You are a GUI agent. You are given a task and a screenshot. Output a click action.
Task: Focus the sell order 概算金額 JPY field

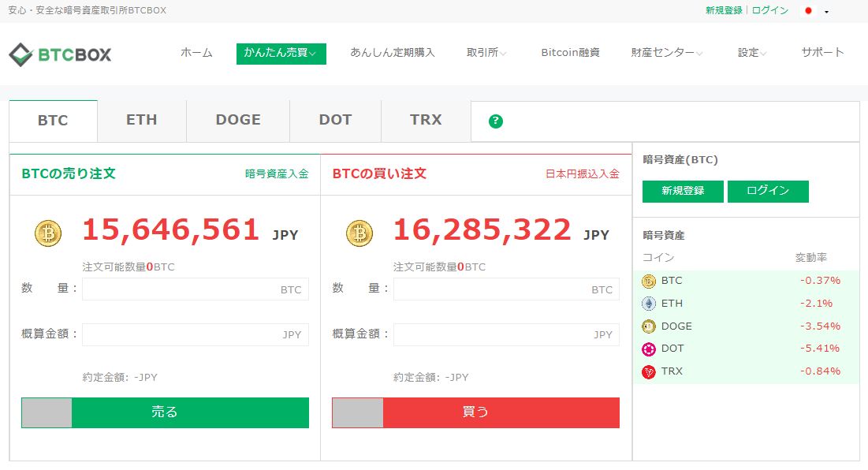click(196, 334)
